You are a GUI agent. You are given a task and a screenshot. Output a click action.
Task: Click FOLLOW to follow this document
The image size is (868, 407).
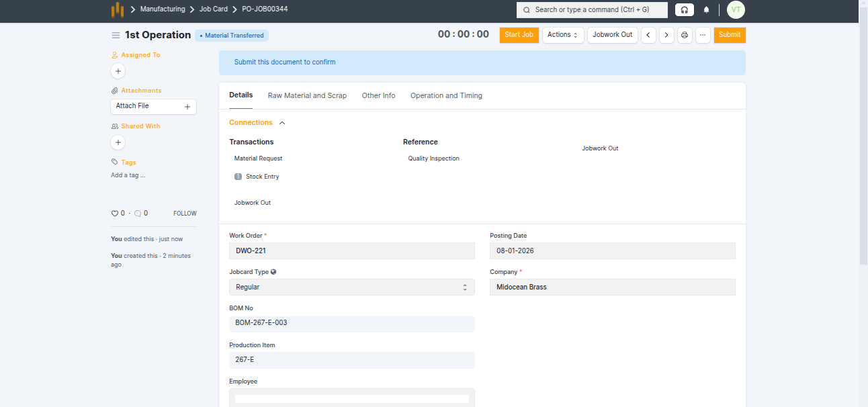(x=185, y=214)
